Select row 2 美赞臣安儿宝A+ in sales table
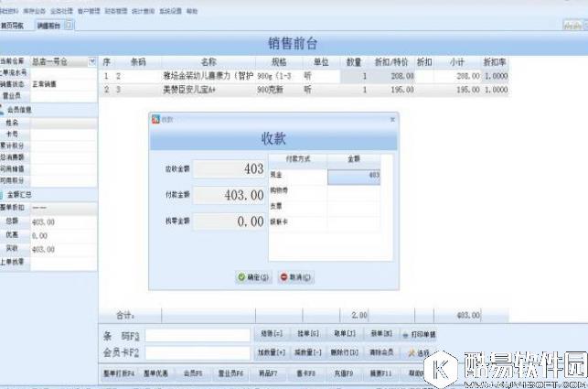 pyautogui.click(x=305, y=90)
